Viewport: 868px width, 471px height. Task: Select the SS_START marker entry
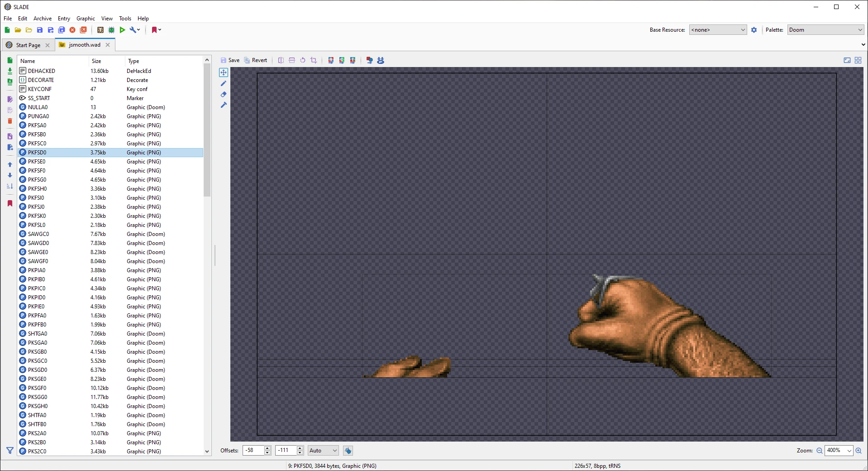110,98
